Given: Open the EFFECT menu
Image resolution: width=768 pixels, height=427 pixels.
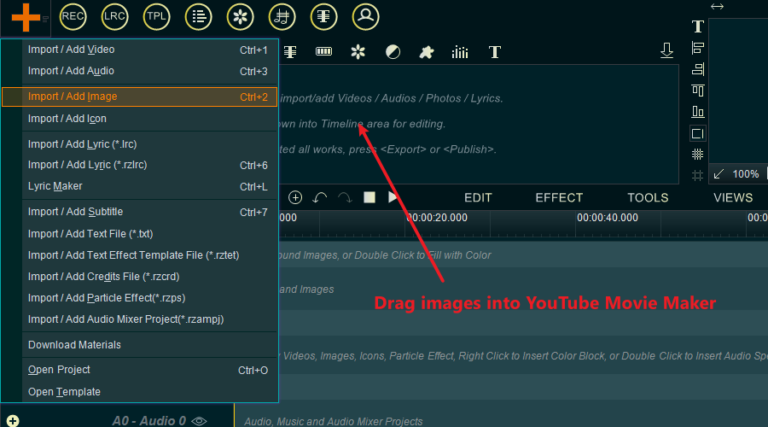Looking at the screenshot, I should [559, 198].
